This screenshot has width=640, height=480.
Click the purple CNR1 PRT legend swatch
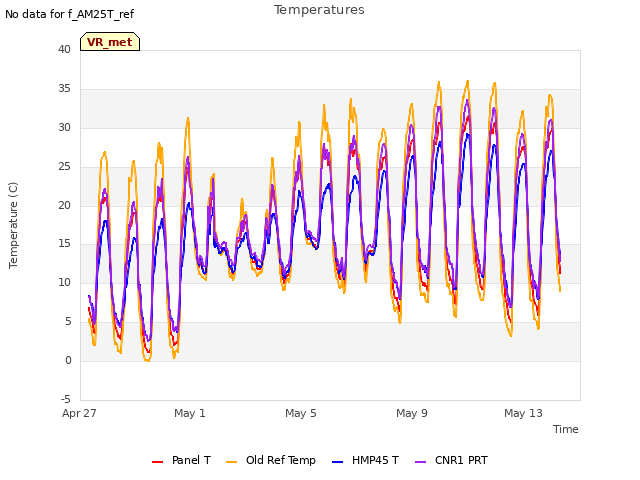(x=420, y=462)
